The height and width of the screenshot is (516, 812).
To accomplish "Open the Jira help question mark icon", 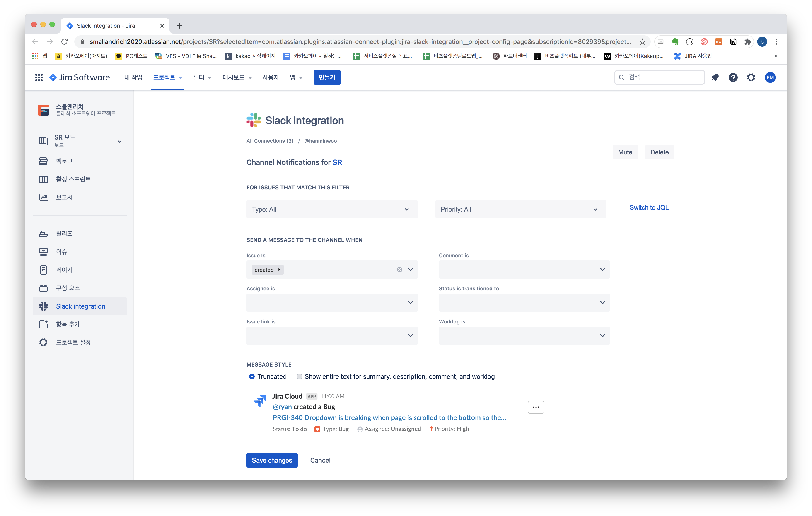I will (x=733, y=77).
